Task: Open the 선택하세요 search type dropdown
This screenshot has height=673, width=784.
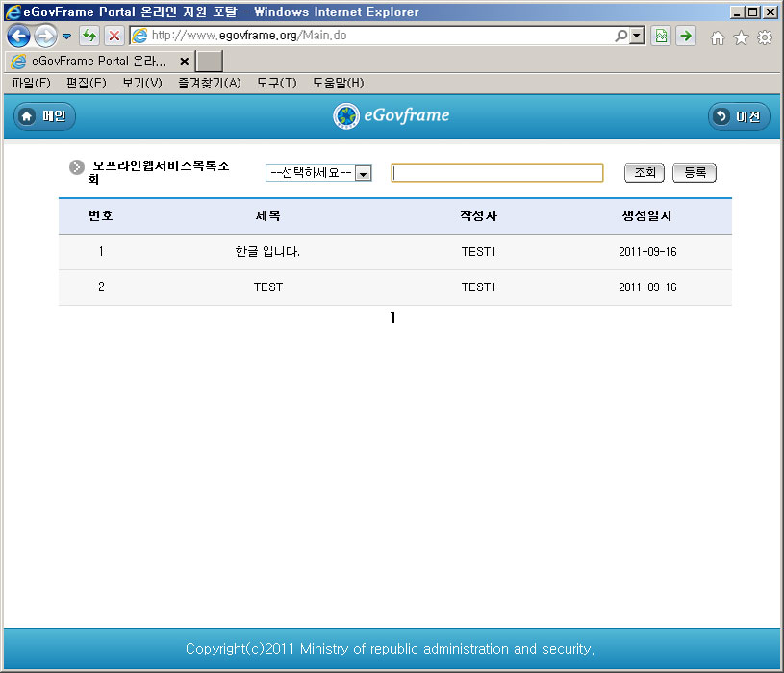Action: [x=318, y=173]
